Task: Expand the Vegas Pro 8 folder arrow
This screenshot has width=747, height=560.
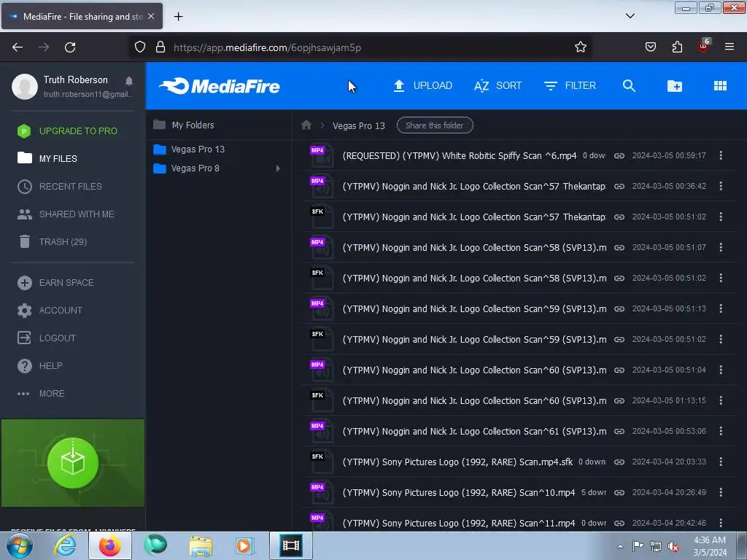Action: tap(278, 168)
